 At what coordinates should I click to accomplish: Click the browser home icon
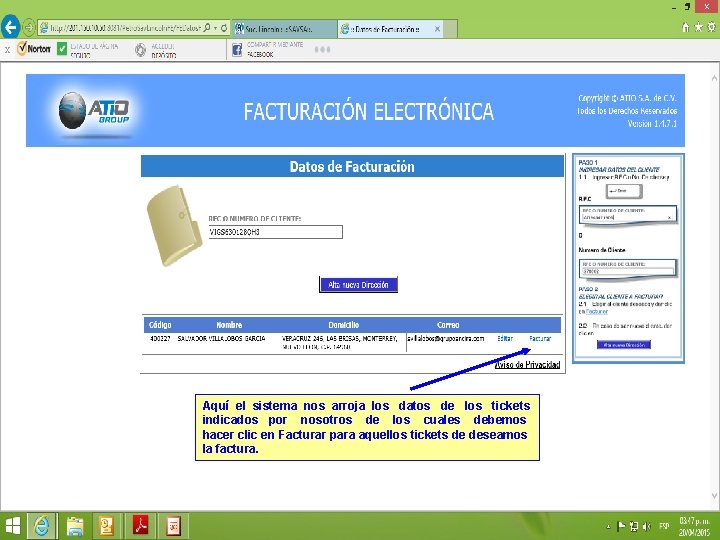686,28
